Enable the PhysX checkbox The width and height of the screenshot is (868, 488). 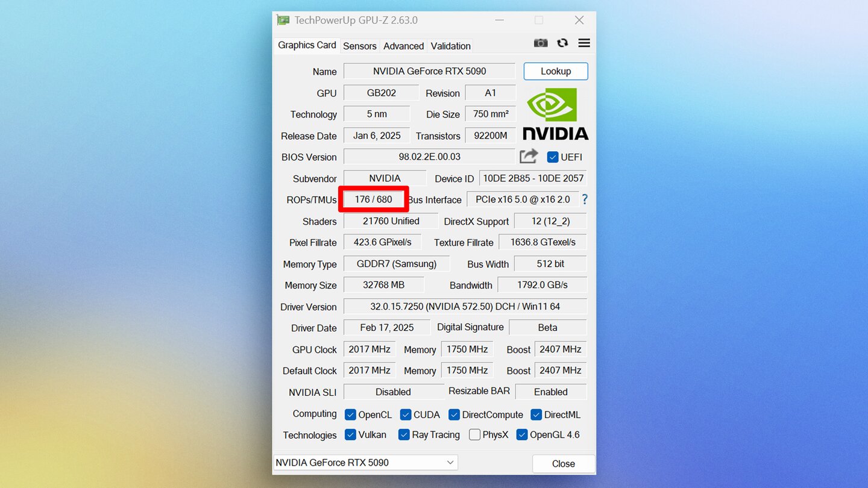coord(474,434)
